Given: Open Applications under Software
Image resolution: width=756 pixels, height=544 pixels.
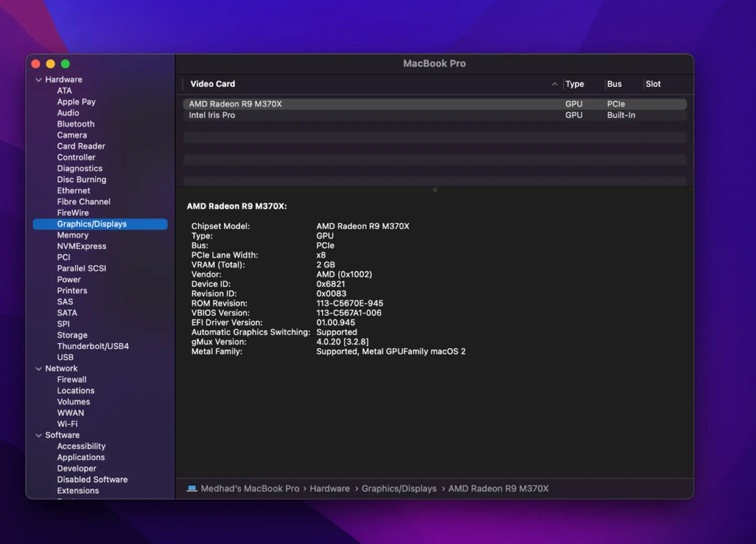Looking at the screenshot, I should point(81,457).
